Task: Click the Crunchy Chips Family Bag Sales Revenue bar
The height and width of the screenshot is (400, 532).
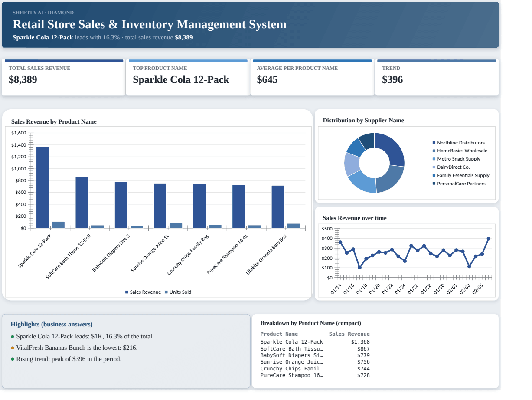Action: (199, 206)
